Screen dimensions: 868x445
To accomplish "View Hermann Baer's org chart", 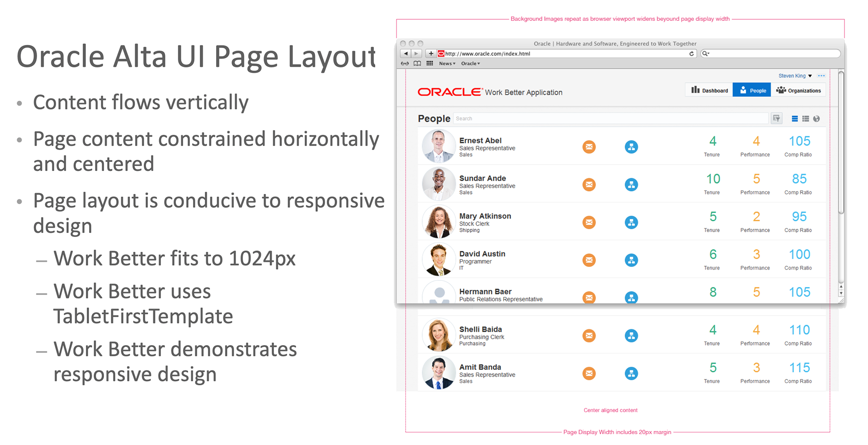I will point(631,297).
